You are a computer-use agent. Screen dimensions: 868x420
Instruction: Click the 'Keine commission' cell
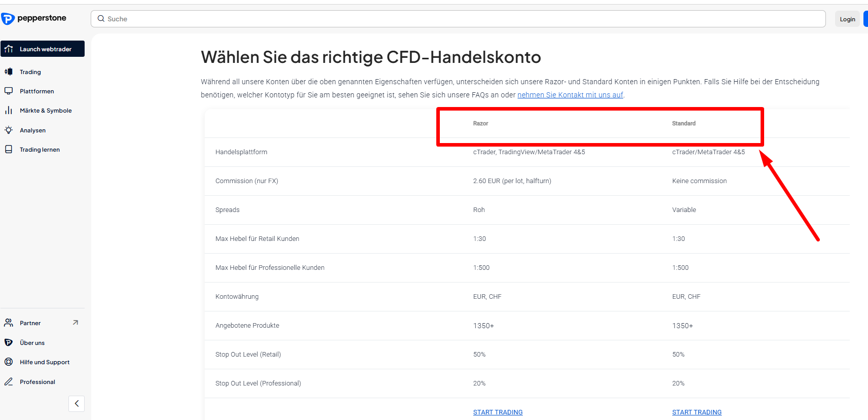point(699,181)
